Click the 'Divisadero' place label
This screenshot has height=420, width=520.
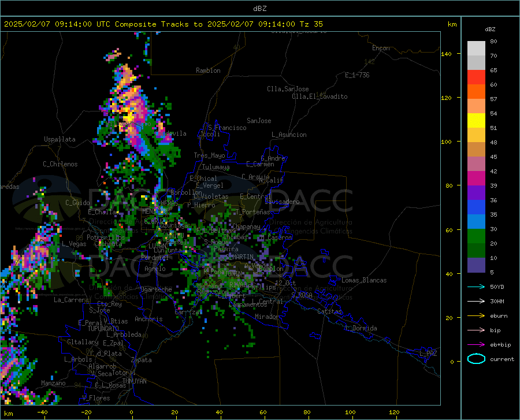282,202
